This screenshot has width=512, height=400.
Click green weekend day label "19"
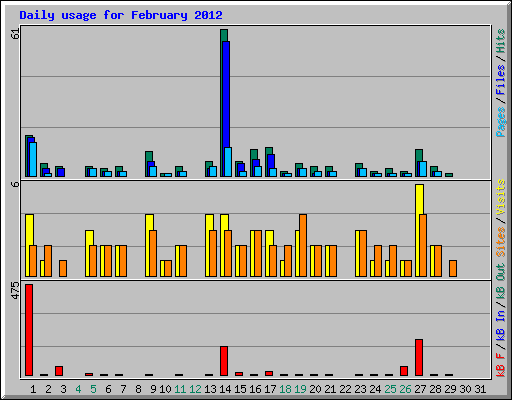(x=300, y=389)
